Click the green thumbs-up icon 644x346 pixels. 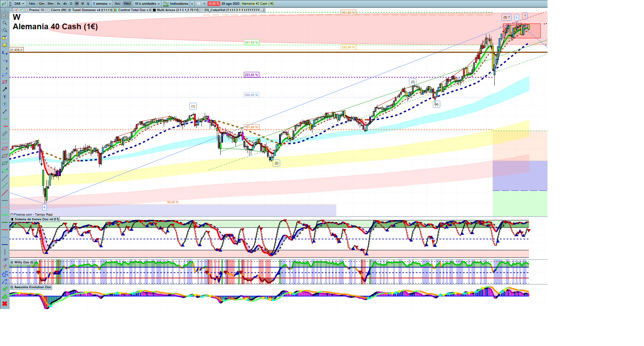[x=5, y=296]
